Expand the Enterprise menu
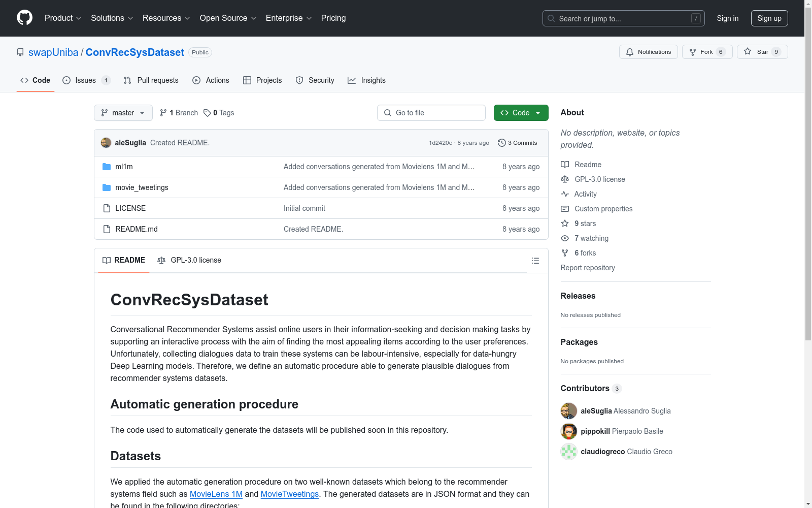Viewport: 812px width, 508px height. pyautogui.click(x=289, y=18)
